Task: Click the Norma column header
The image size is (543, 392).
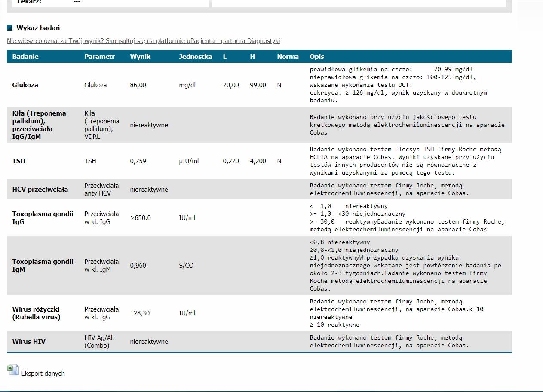Action: 288,57
